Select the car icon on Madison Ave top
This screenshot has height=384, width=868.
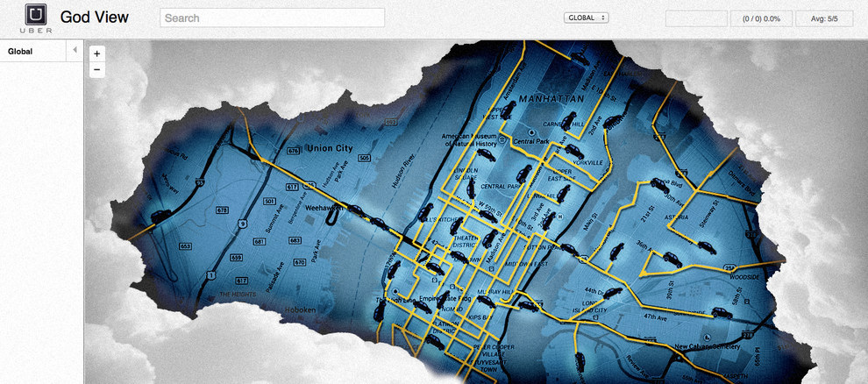(x=580, y=58)
